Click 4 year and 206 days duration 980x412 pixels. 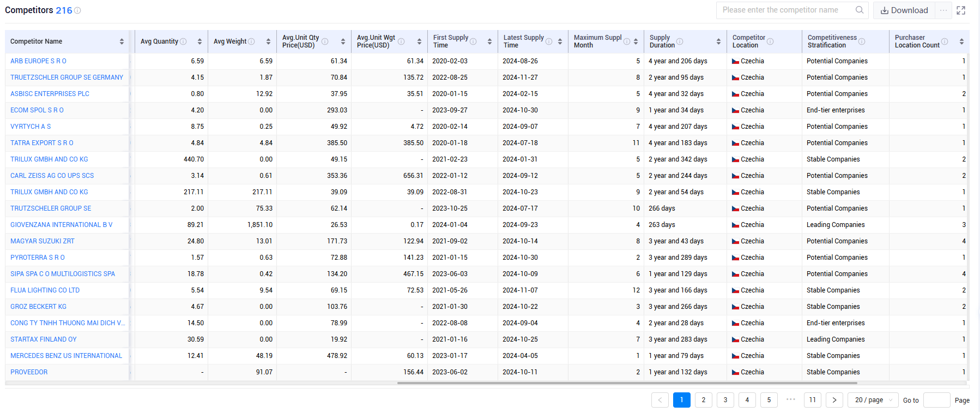[678, 61]
